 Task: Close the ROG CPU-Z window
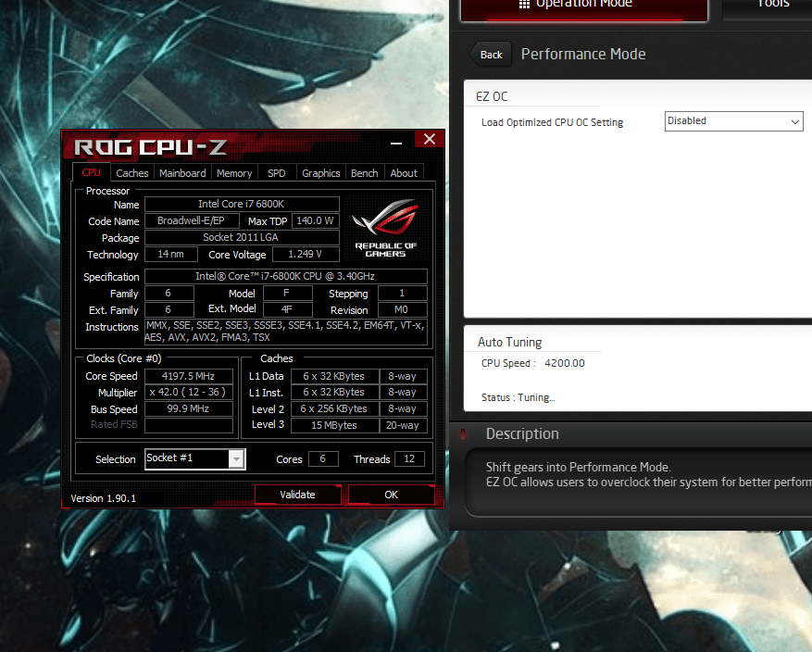coord(430,139)
